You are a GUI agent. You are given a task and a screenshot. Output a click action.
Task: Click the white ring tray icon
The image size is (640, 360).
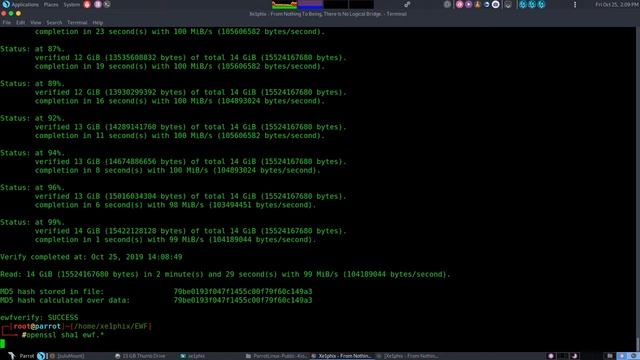(x=496, y=4)
